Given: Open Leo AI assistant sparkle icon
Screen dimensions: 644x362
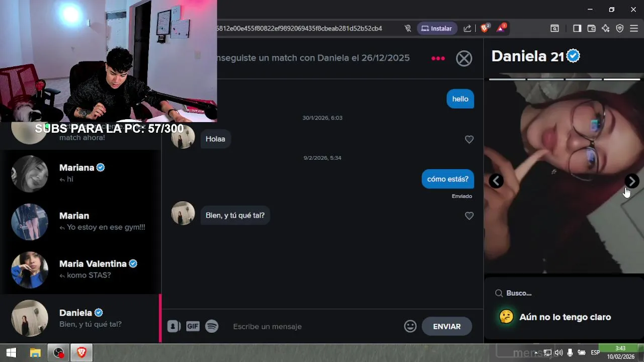Looking at the screenshot, I should point(606,29).
